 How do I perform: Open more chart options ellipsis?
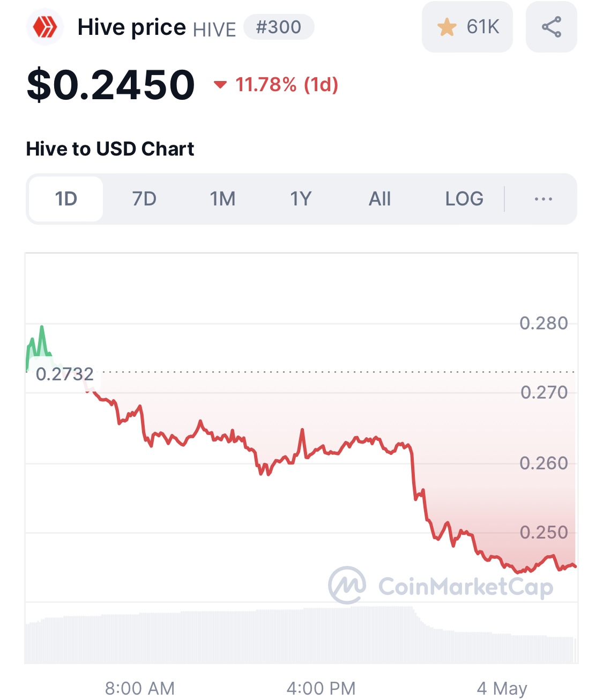click(544, 199)
